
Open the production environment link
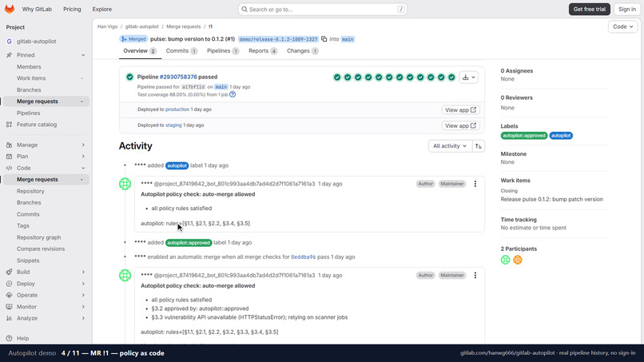pos(177,109)
